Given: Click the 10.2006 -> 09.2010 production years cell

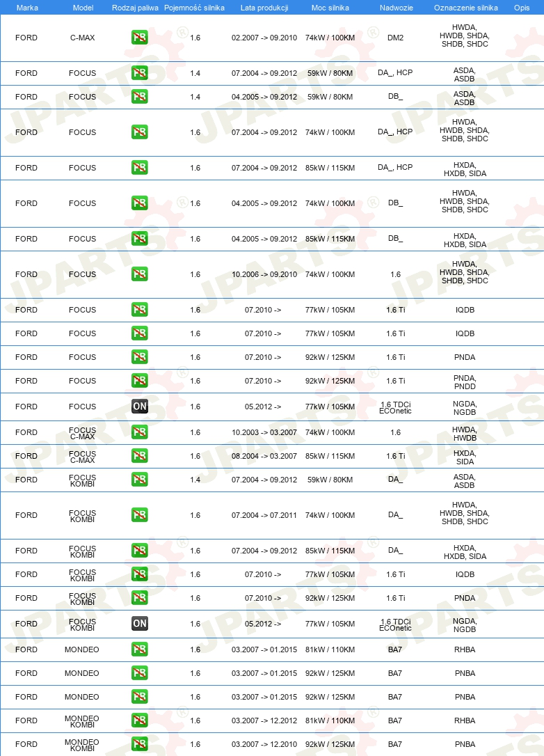Looking at the screenshot, I should click(264, 274).
